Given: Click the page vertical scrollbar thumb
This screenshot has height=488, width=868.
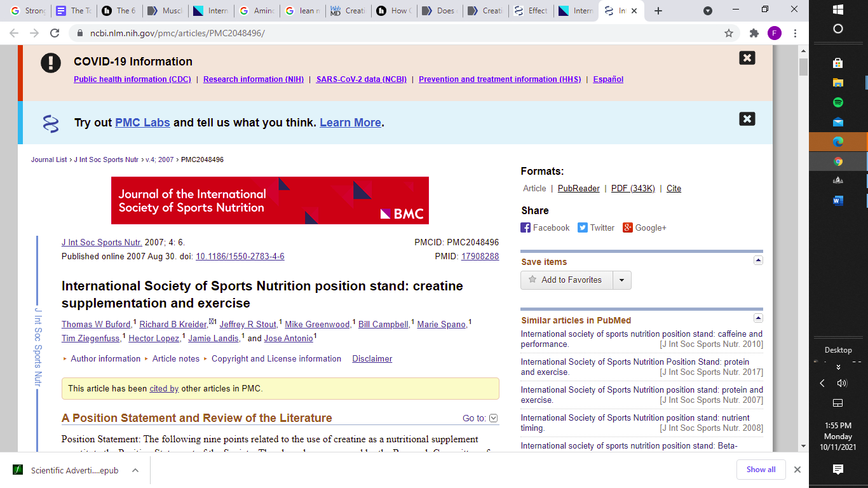Looking at the screenshot, I should coord(803,67).
